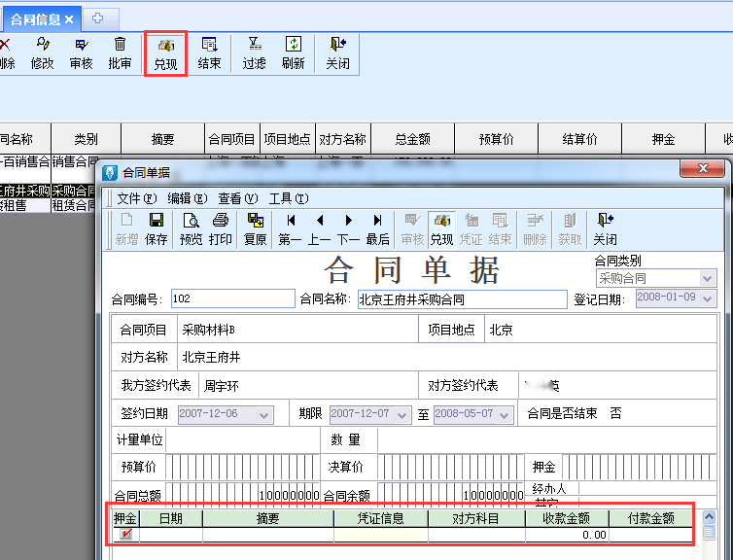Open 预览 print preview
Image resolution: width=733 pixels, height=560 pixels.
click(191, 228)
